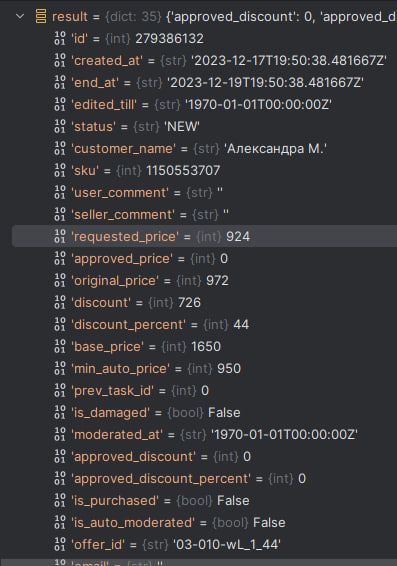Select the discount value 726
The image size is (397, 566).
(x=189, y=303)
